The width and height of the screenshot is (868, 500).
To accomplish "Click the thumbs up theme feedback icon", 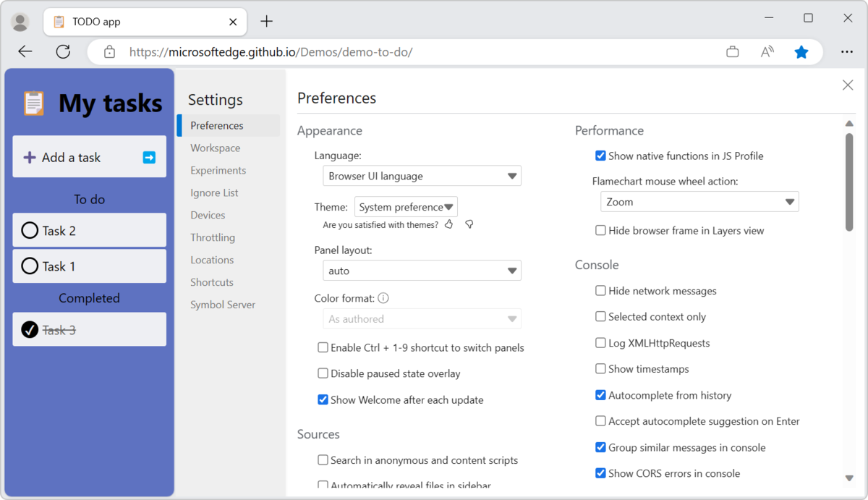I will pyautogui.click(x=449, y=224).
